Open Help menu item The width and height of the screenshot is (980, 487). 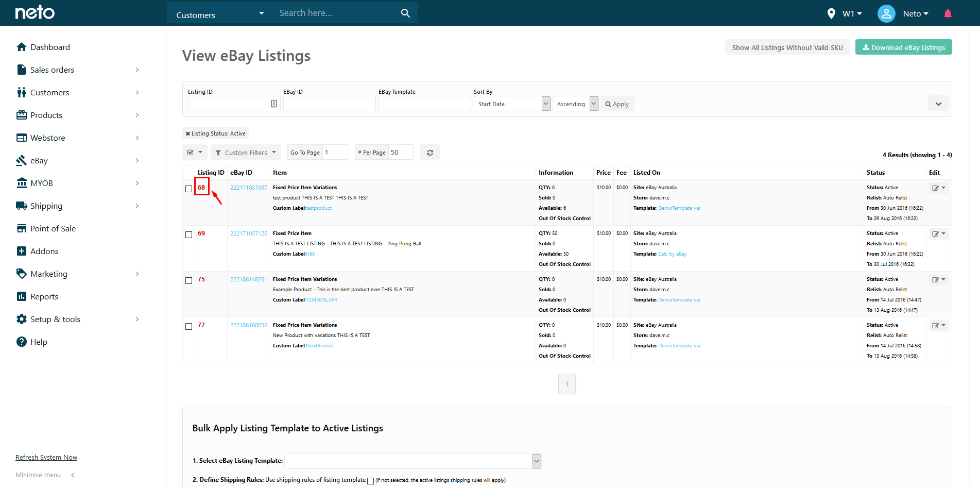click(x=39, y=342)
